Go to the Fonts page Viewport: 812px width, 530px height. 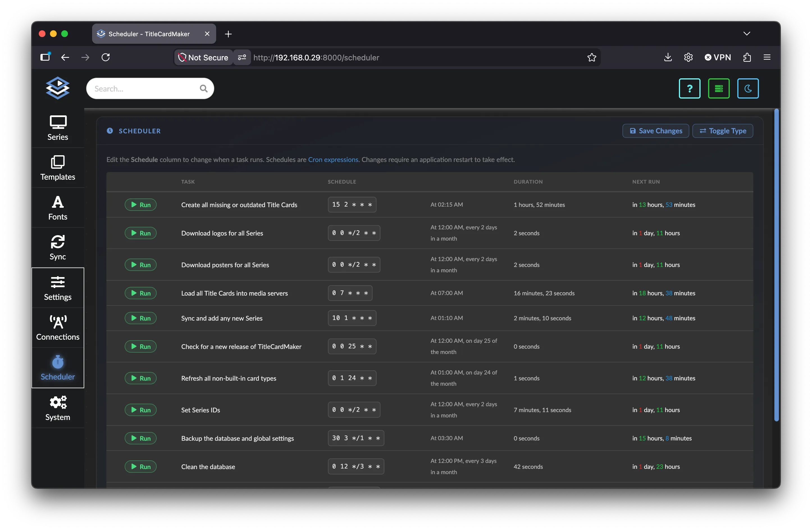coord(58,208)
